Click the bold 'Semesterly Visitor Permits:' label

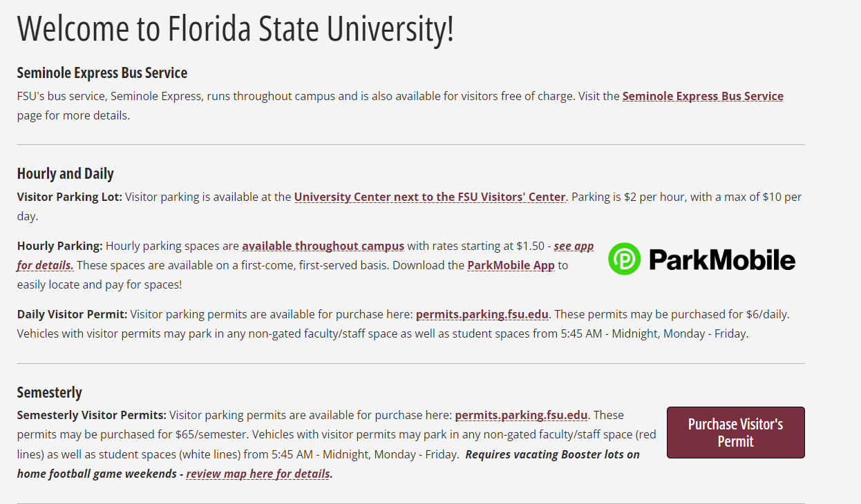click(92, 415)
